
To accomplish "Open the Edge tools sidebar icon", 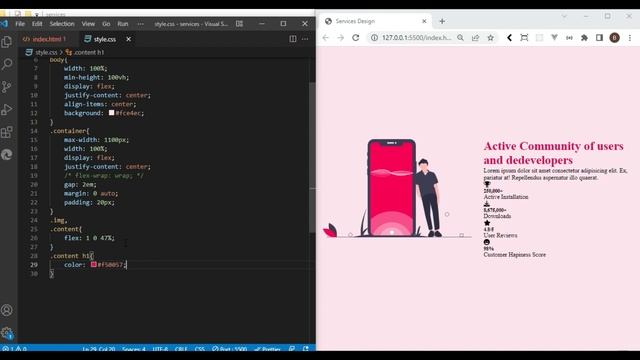I will click(x=7, y=154).
